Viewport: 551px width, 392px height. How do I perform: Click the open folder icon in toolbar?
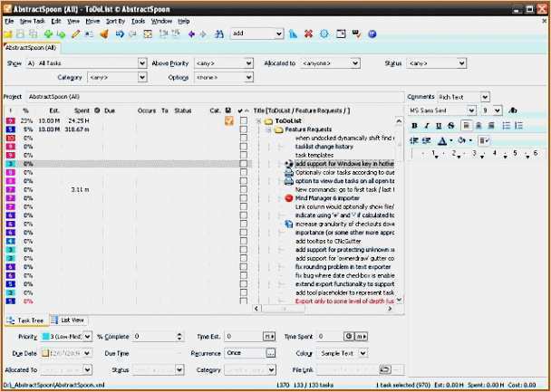[8, 33]
